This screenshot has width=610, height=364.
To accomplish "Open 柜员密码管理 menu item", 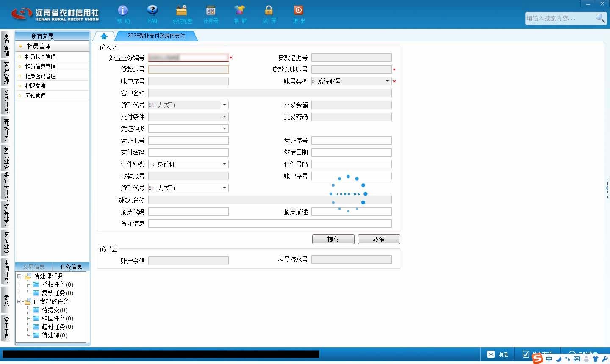I will click(40, 76).
